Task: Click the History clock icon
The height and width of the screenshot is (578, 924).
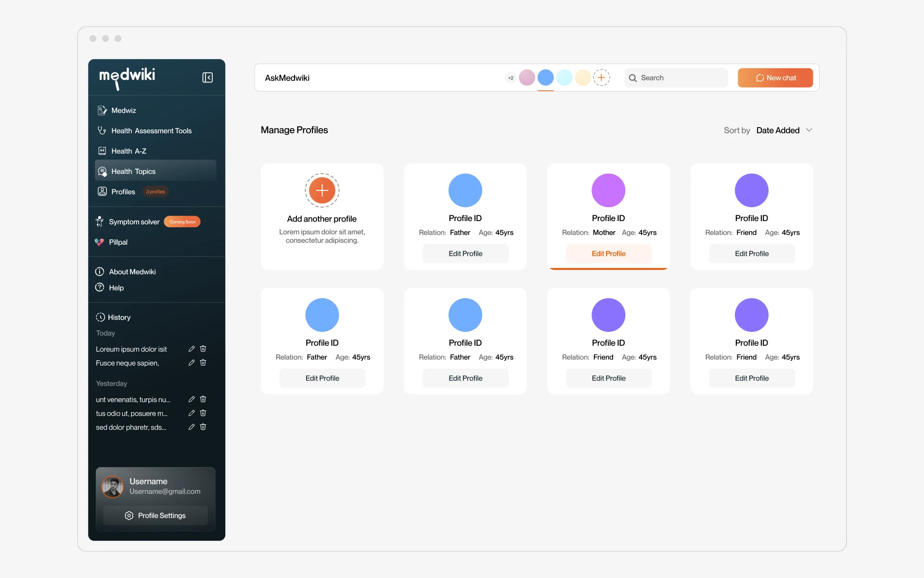Action: pyautogui.click(x=100, y=317)
